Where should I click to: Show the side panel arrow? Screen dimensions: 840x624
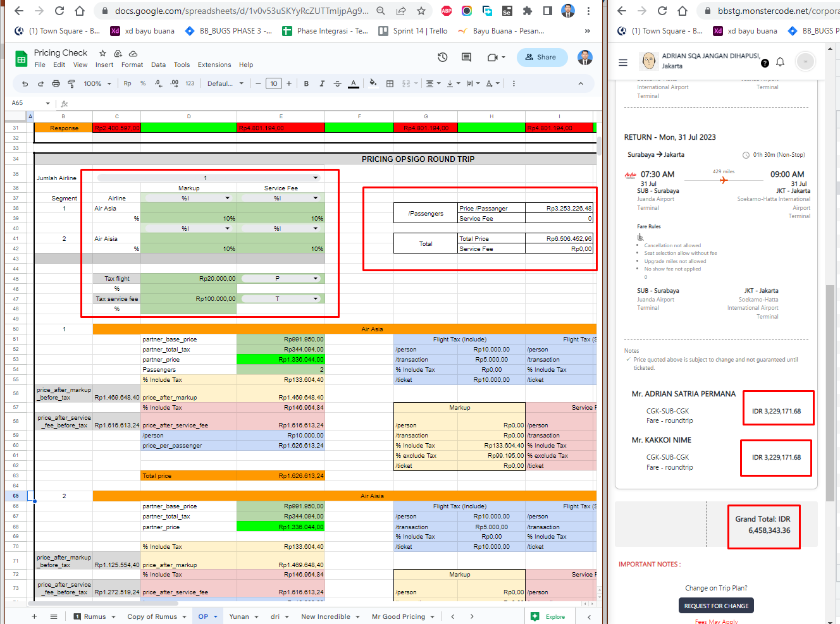pyautogui.click(x=589, y=616)
